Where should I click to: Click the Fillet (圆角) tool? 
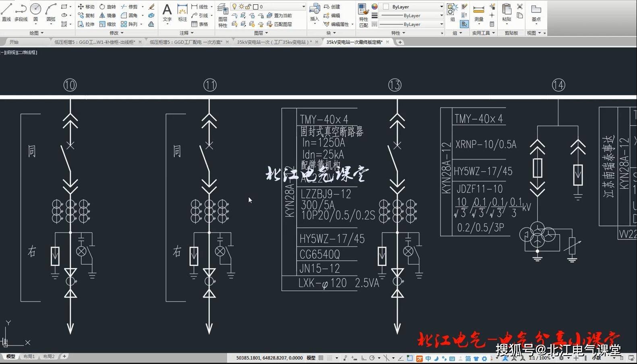click(x=129, y=15)
